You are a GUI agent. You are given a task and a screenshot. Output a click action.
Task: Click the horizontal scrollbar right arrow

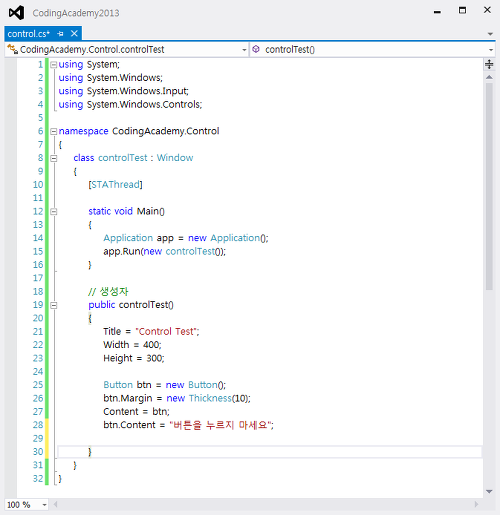476,504
